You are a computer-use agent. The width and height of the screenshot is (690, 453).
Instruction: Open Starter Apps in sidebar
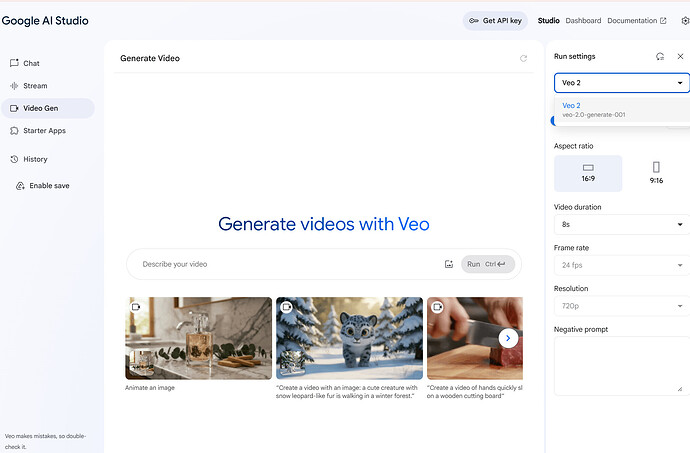pos(48,130)
